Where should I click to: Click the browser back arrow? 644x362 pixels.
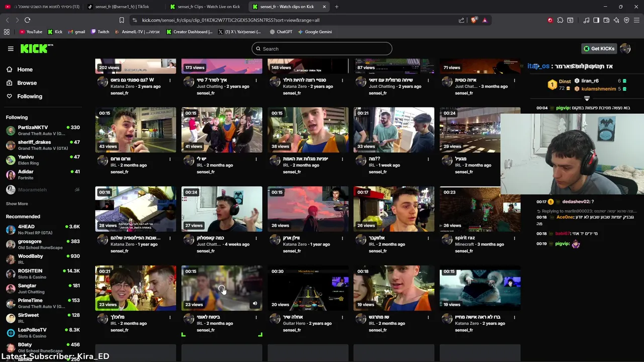[x=7, y=20]
